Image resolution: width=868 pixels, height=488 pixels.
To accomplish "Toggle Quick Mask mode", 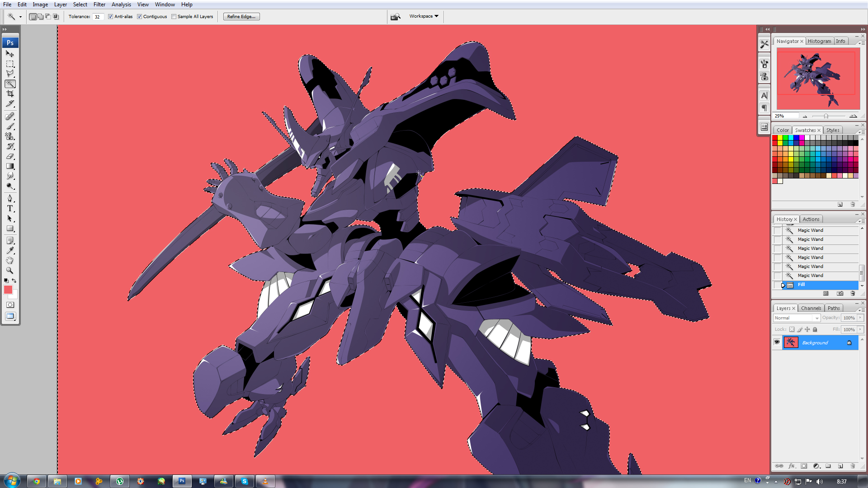I will (x=10, y=305).
